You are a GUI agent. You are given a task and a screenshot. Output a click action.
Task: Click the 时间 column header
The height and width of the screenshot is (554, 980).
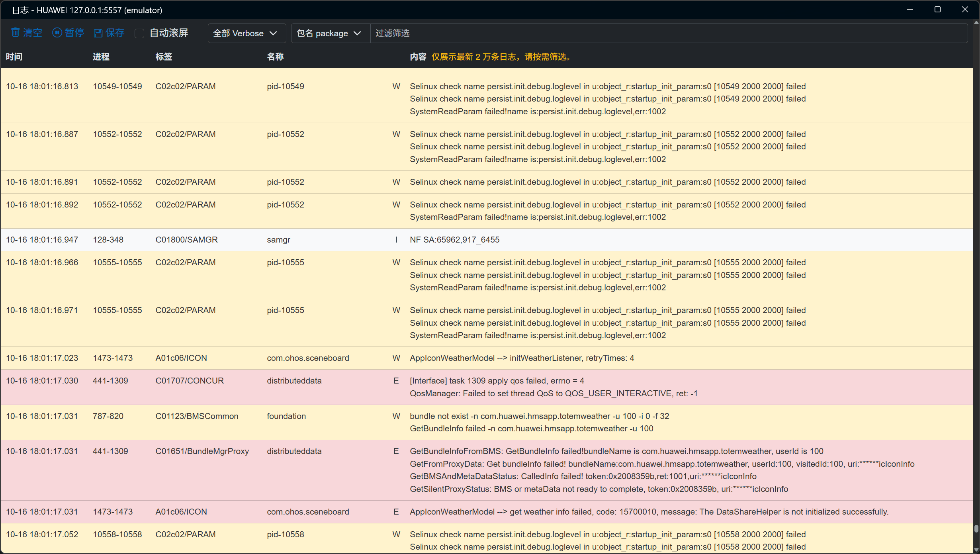point(14,57)
